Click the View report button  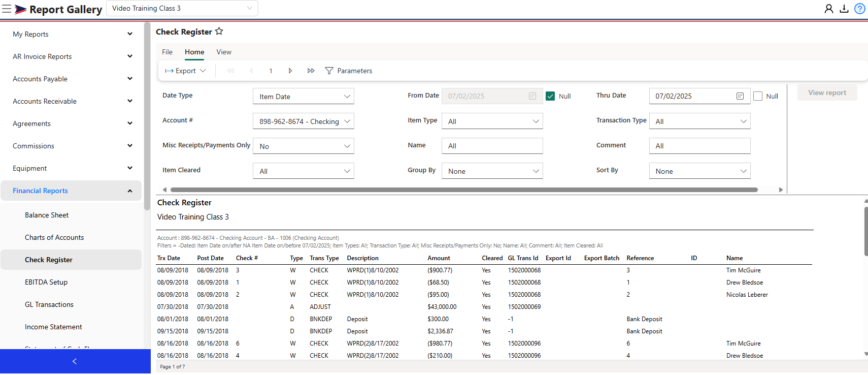pyautogui.click(x=827, y=92)
